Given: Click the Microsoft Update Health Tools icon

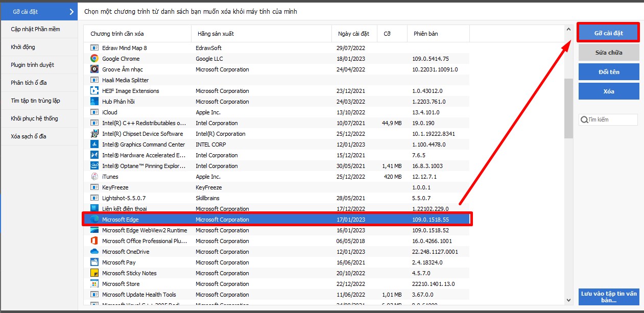Looking at the screenshot, I should (x=94, y=295).
